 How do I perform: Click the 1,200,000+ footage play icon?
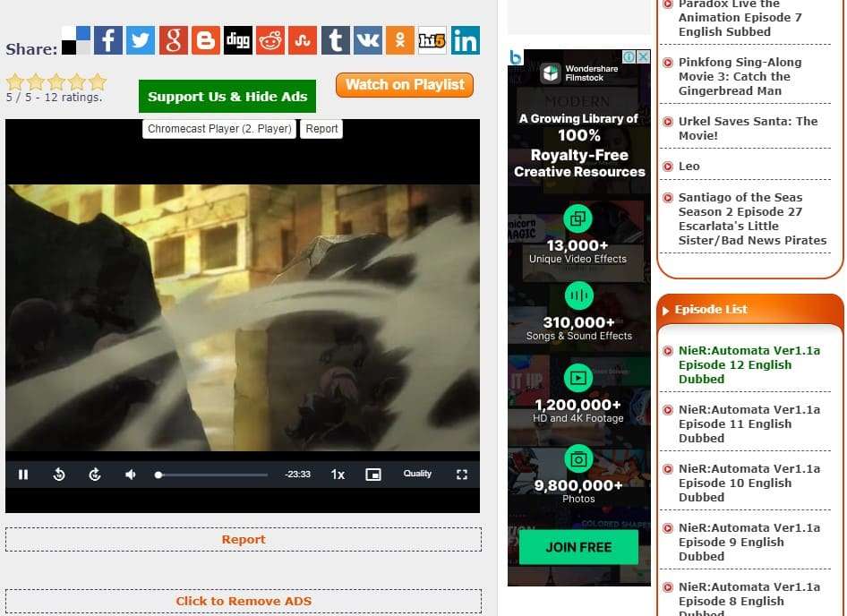[578, 378]
